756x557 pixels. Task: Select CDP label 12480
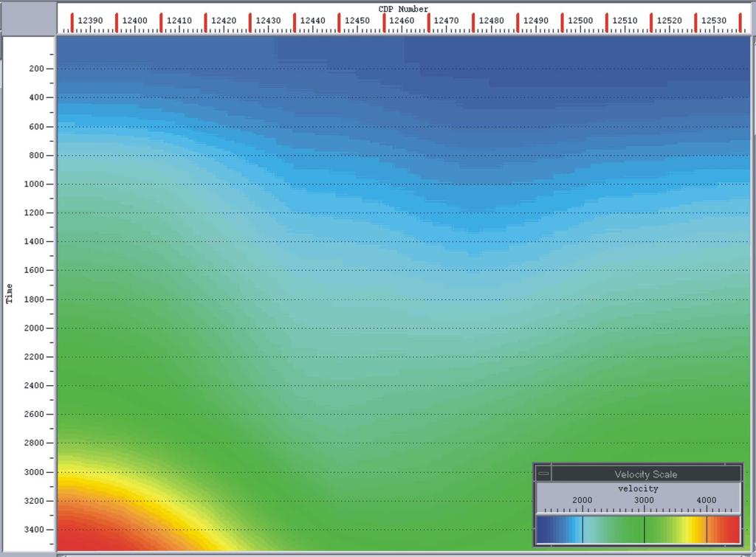point(491,20)
